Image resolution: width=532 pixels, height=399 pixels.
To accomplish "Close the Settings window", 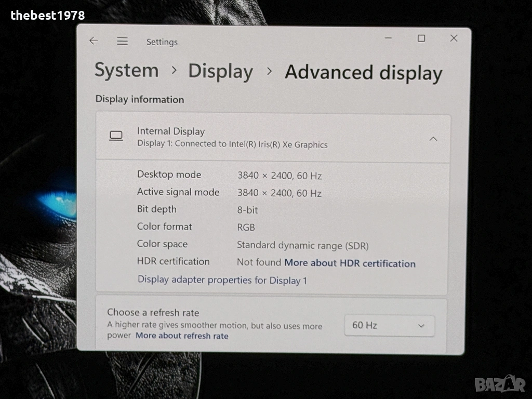I will tap(454, 38).
